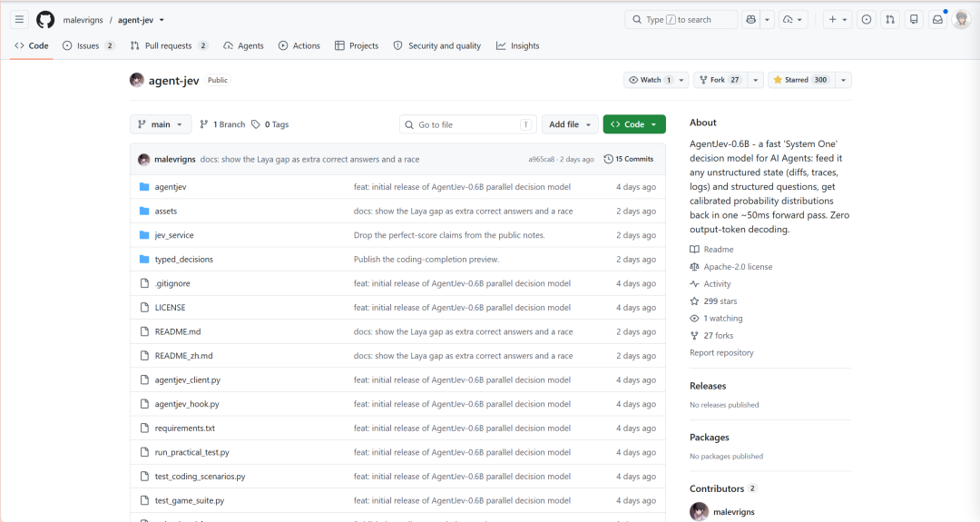The height and width of the screenshot is (522, 980).
Task: Open the agentjev_client.py file
Action: point(188,380)
